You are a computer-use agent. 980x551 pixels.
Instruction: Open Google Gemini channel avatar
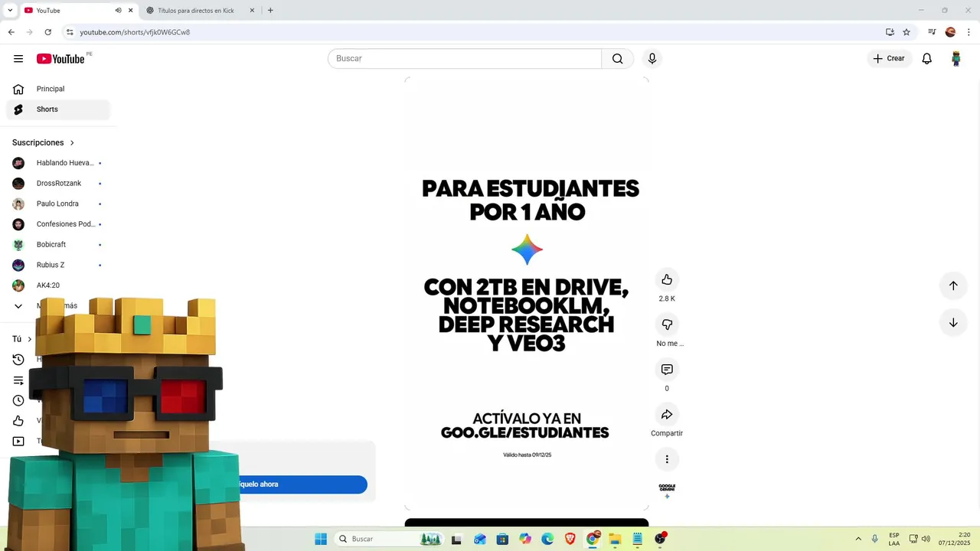pos(667,491)
